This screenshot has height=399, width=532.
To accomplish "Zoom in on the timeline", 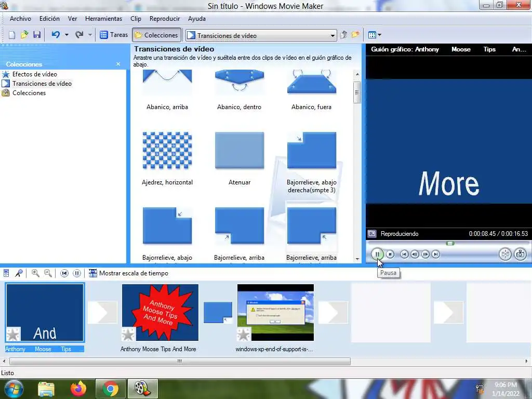I will (35, 273).
